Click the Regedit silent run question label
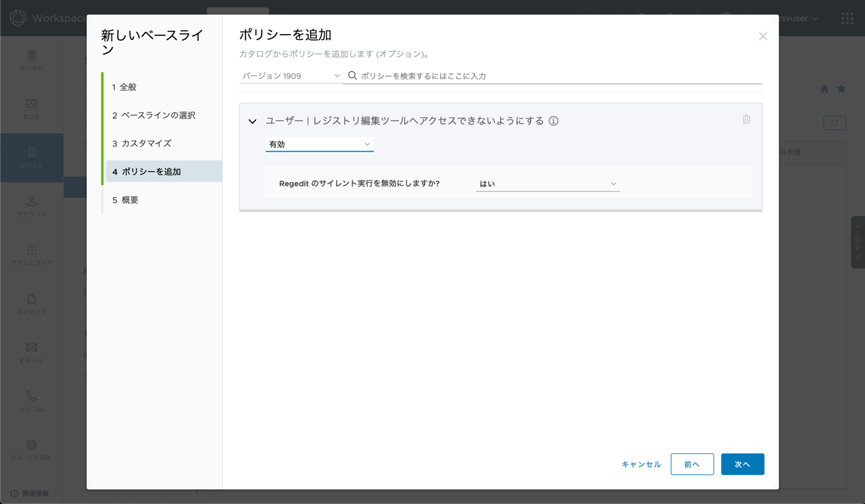This screenshot has width=865, height=504. click(359, 183)
